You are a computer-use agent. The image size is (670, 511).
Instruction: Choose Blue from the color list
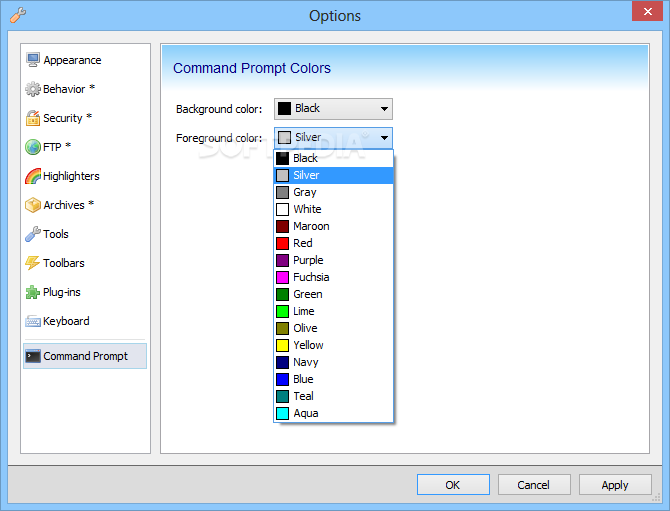point(333,379)
